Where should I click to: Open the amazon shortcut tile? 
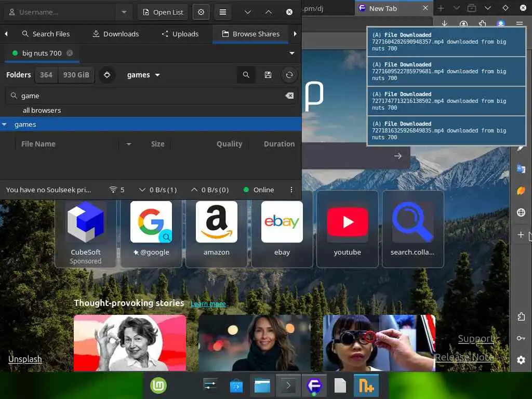coord(217,229)
